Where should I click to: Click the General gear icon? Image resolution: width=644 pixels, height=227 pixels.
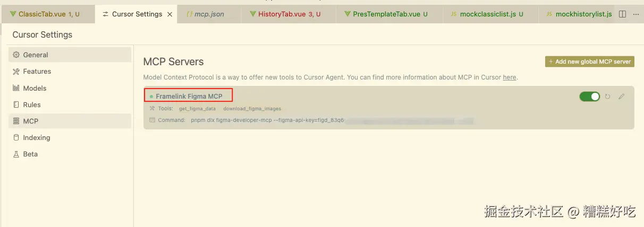click(16, 55)
